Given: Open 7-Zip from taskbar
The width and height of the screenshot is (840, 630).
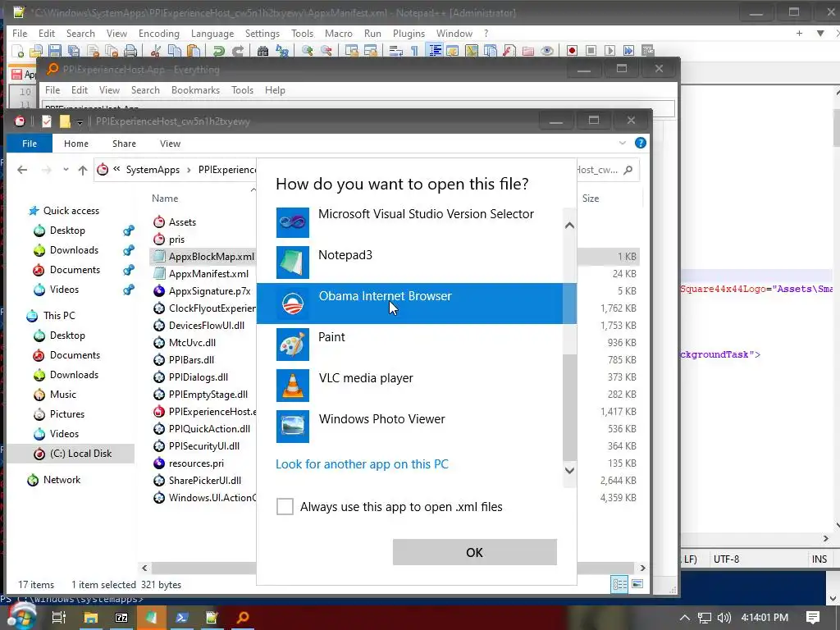Looking at the screenshot, I should [x=121, y=618].
